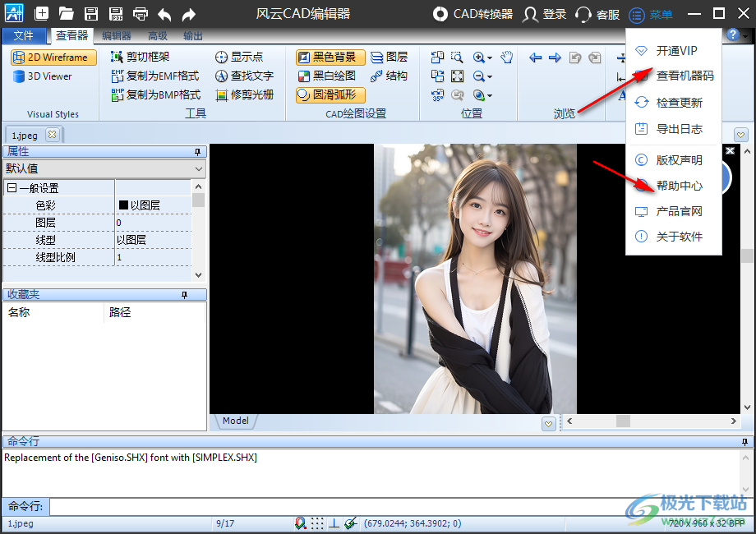Fit drawing to window with expand-arrows icon

click(x=457, y=76)
